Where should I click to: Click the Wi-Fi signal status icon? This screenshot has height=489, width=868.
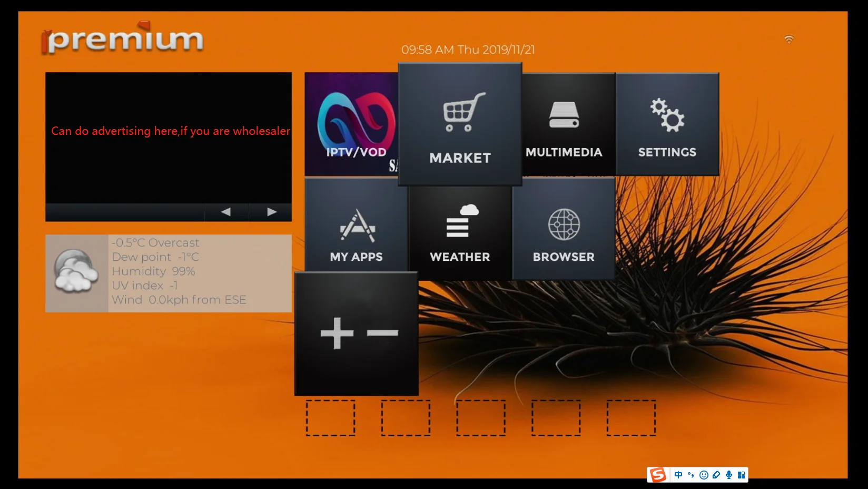tap(788, 40)
